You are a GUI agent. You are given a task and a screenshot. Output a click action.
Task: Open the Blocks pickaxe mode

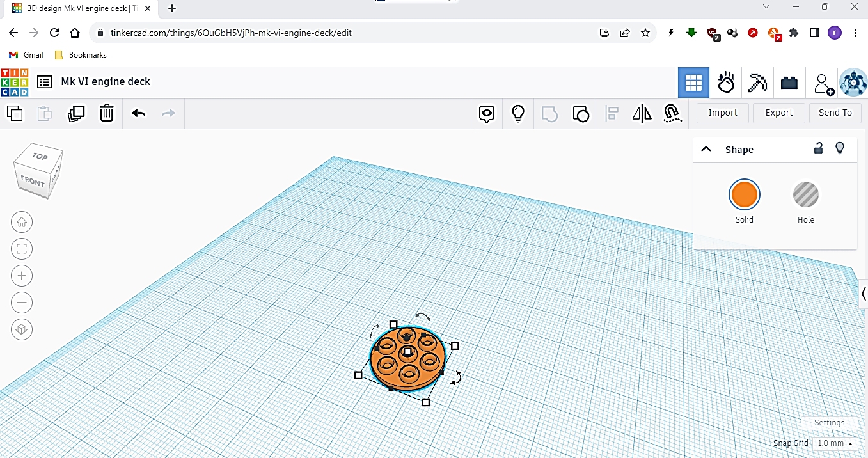(x=758, y=83)
